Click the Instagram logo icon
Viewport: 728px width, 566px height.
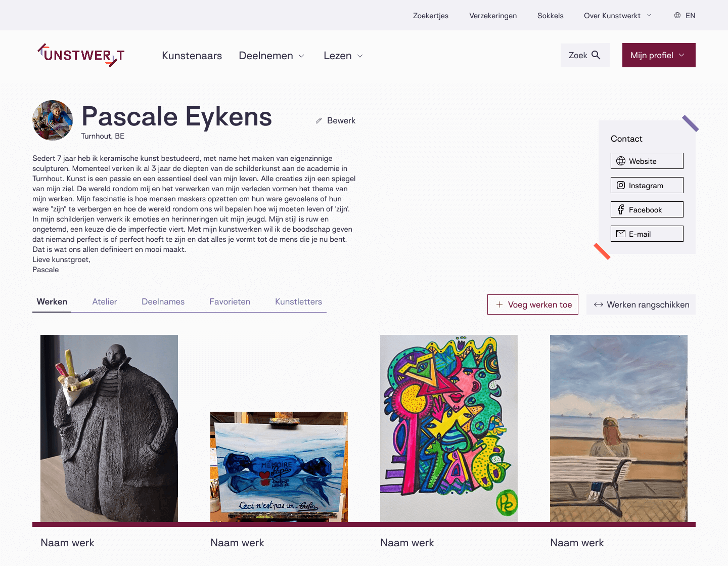pyautogui.click(x=621, y=185)
